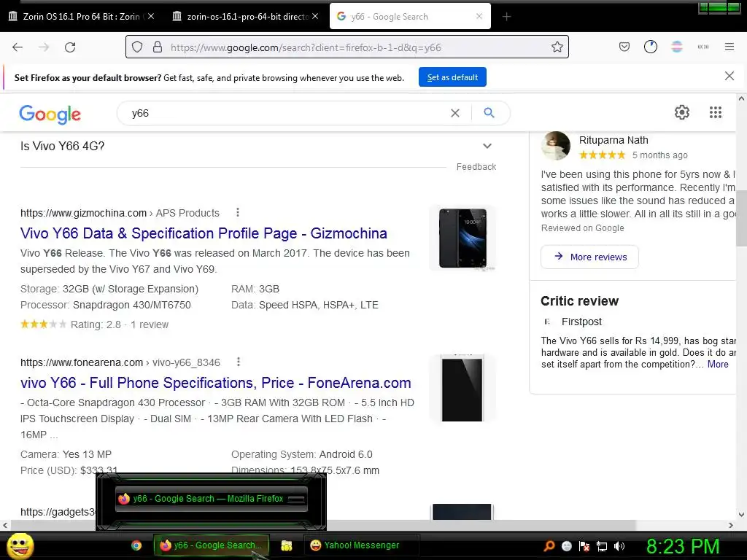View the site security padlock info
This screenshot has height=560, width=747.
[158, 47]
